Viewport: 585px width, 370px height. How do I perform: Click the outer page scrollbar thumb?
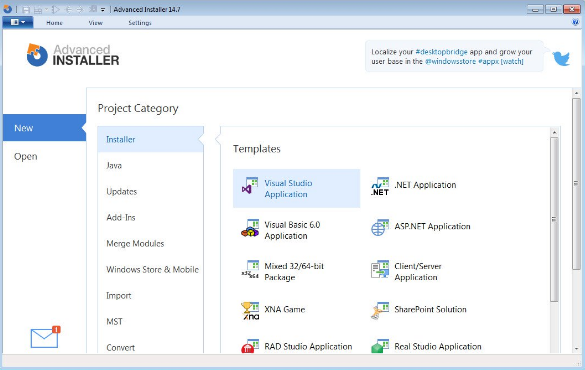tap(576, 183)
